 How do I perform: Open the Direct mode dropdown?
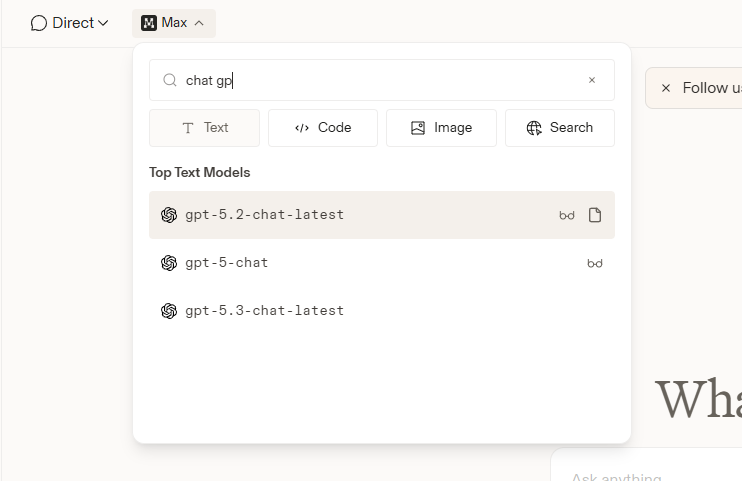69,23
